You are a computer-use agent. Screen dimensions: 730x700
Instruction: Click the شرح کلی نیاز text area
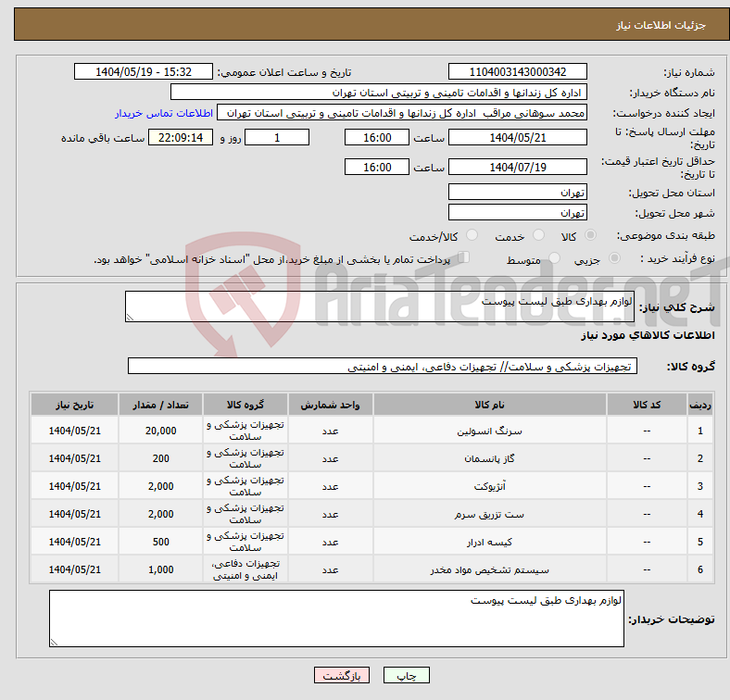(380, 306)
